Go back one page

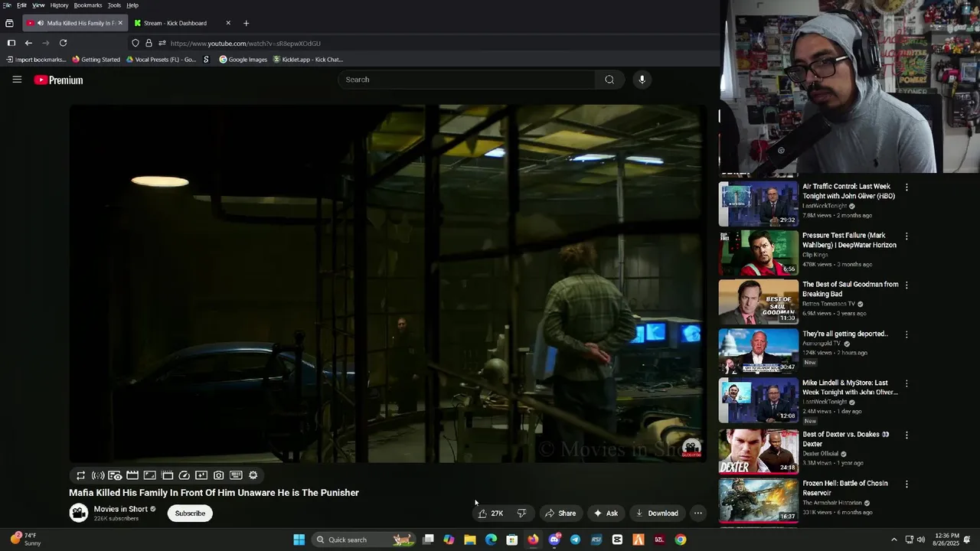coord(28,43)
